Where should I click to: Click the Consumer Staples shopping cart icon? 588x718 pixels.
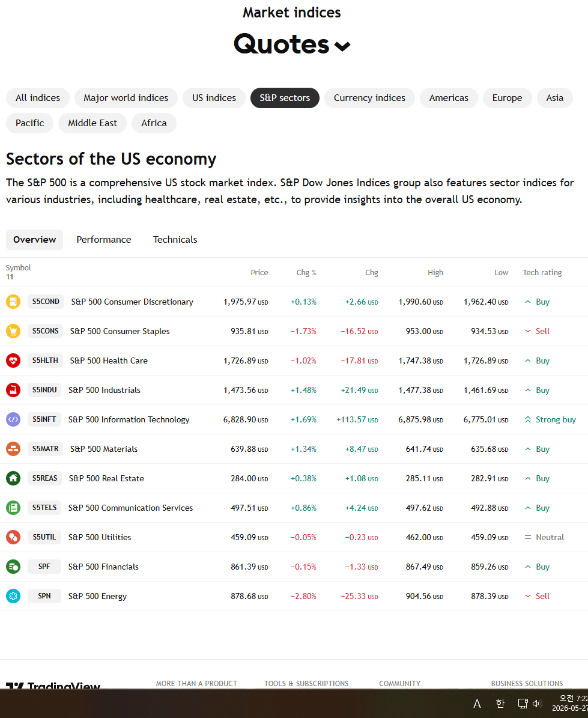tap(13, 331)
